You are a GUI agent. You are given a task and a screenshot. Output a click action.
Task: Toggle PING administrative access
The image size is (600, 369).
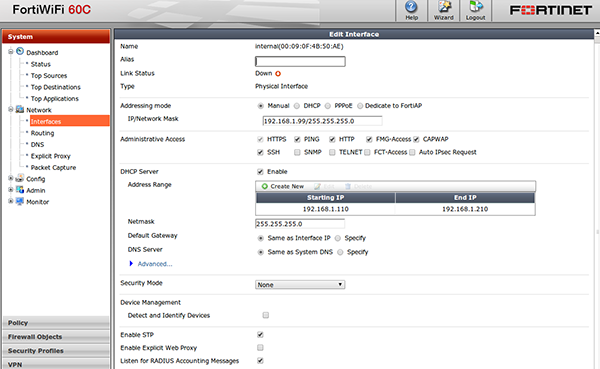click(x=297, y=139)
